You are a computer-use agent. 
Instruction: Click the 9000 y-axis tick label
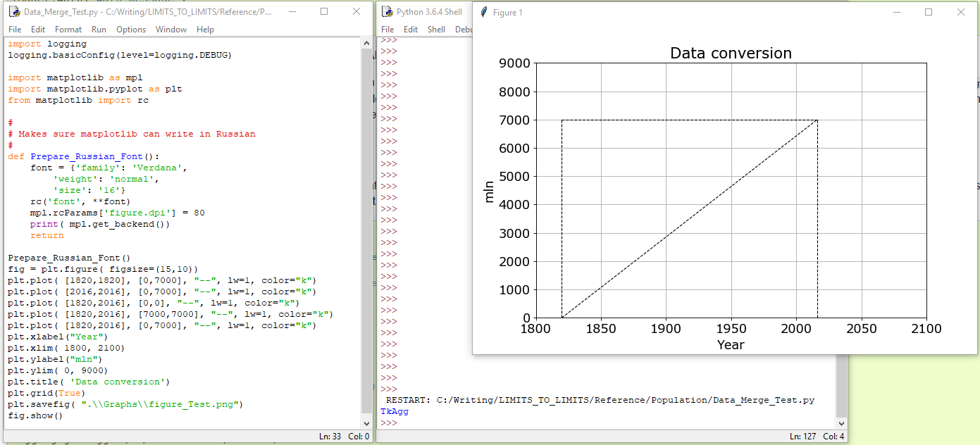point(514,63)
